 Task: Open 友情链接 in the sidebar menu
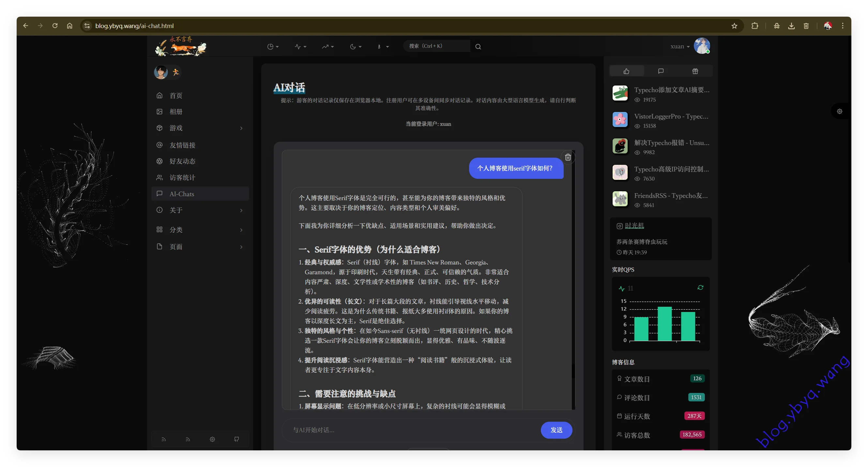tap(182, 145)
